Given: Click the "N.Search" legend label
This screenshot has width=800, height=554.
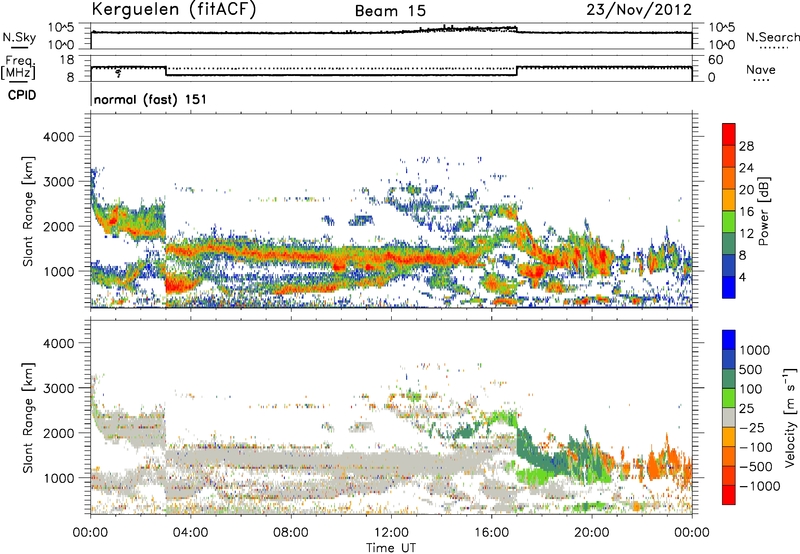Looking at the screenshot, I should tap(772, 37).
